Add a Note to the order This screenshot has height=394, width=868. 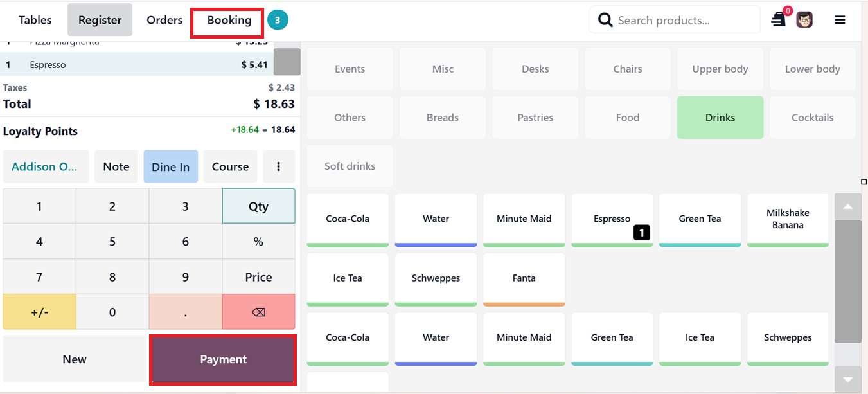click(116, 166)
